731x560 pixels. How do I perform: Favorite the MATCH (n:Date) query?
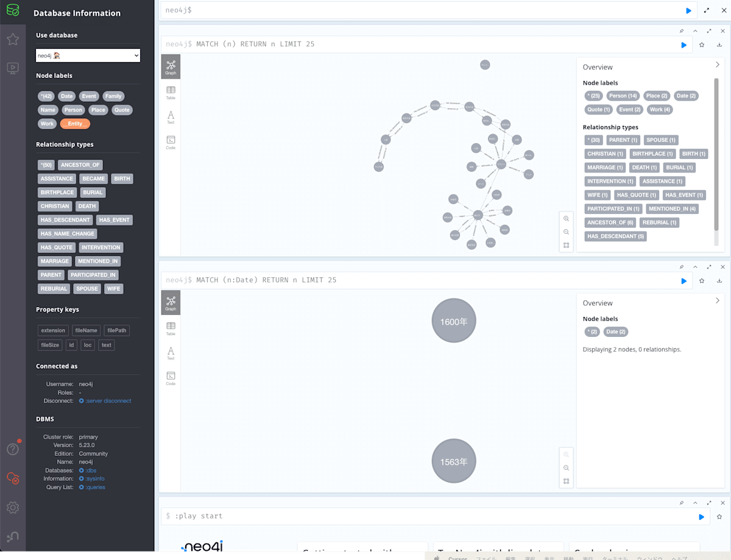702,280
